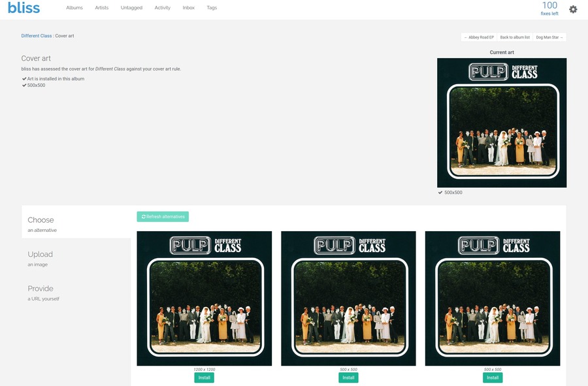
Task: Open the Albums menu
Action: coord(74,7)
